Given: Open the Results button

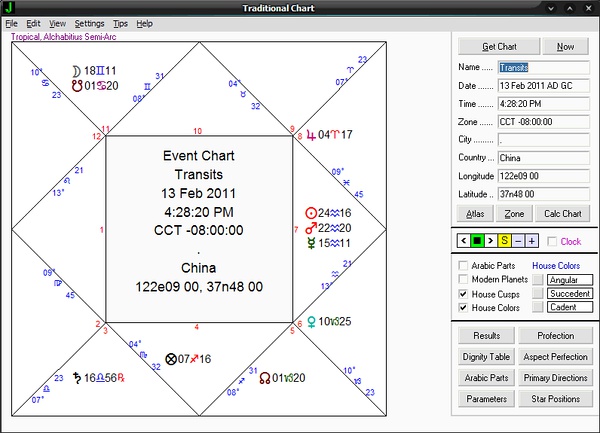Looking at the screenshot, I should coord(486,336).
